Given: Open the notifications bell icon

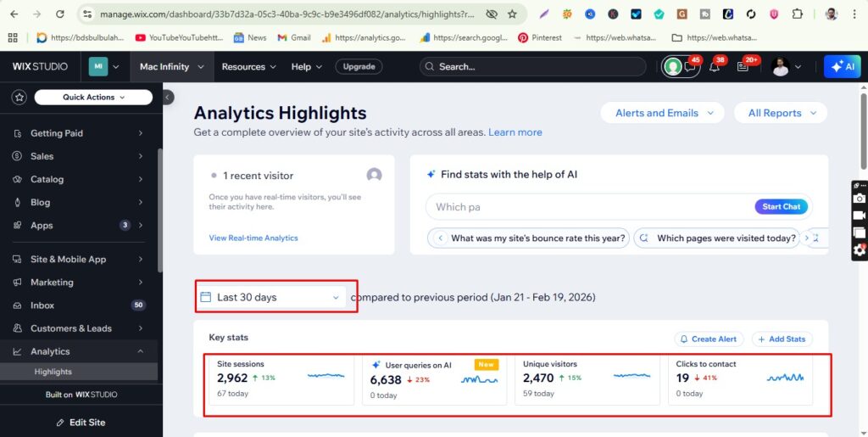Looking at the screenshot, I should [714, 67].
